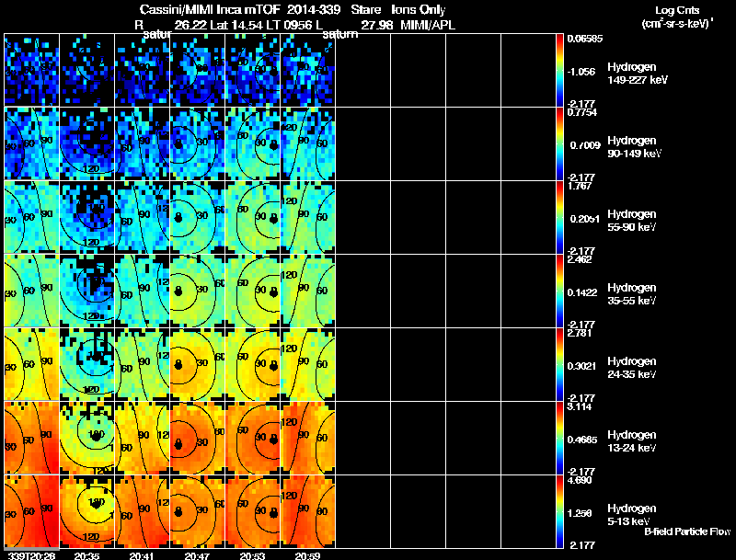Image resolution: width=736 pixels, height=560 pixels.
Task: Choose the 24-35 keV image at 20:35
Action: [87, 365]
